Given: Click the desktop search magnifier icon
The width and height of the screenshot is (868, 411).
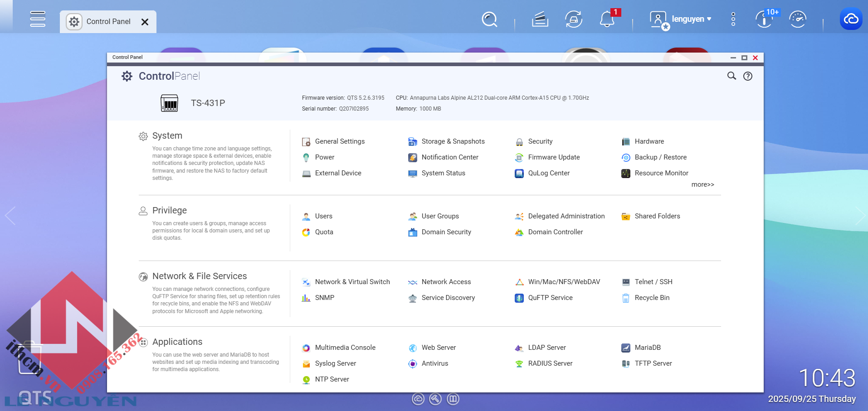Looking at the screenshot, I should tap(489, 19).
